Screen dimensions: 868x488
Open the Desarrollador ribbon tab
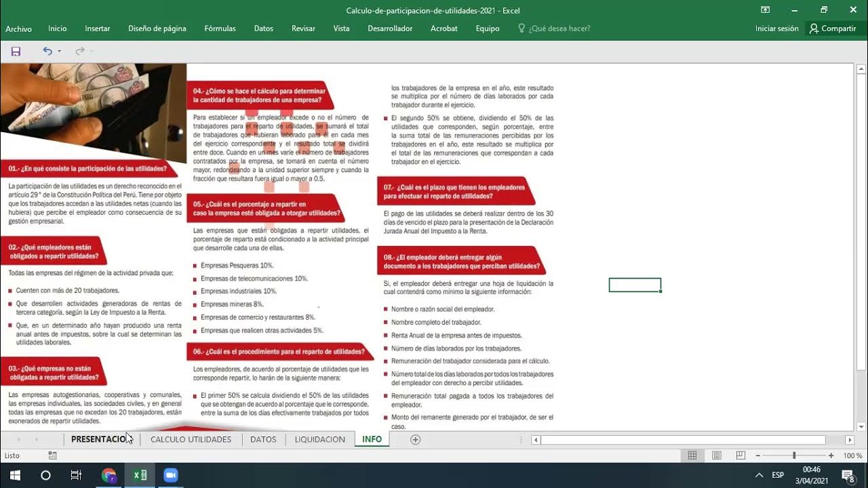(x=390, y=28)
